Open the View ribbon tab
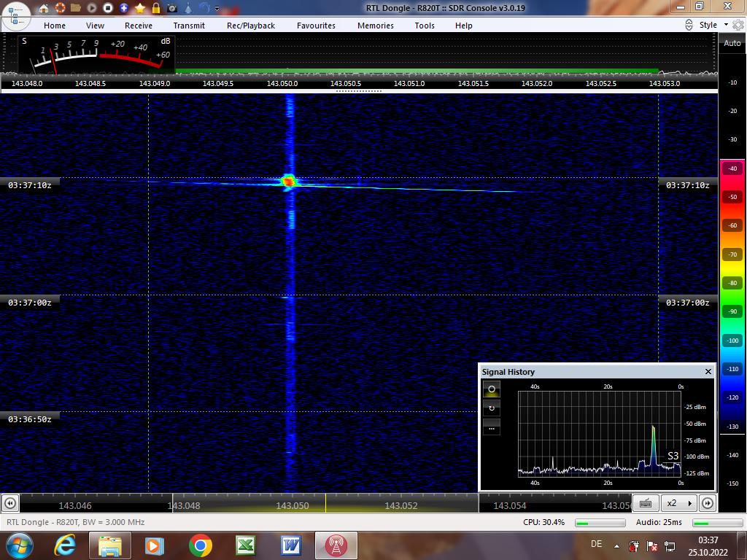747x560 pixels. coord(95,26)
